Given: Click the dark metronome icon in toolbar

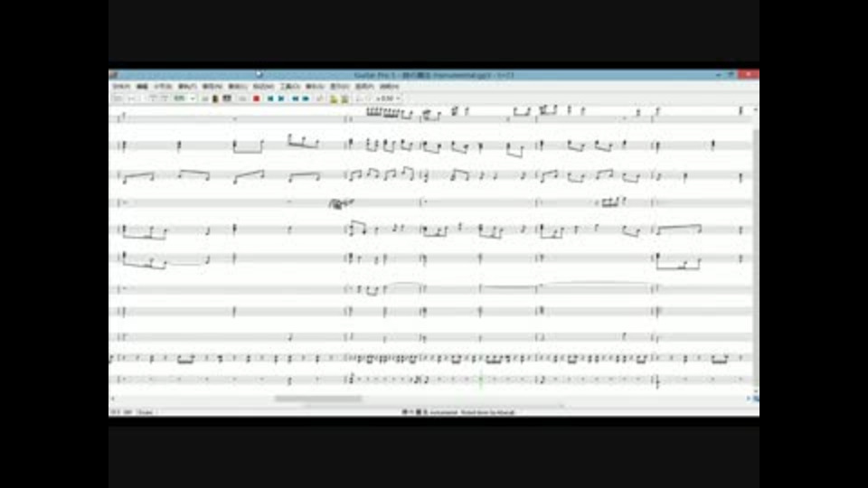Looking at the screenshot, I should click(x=215, y=99).
